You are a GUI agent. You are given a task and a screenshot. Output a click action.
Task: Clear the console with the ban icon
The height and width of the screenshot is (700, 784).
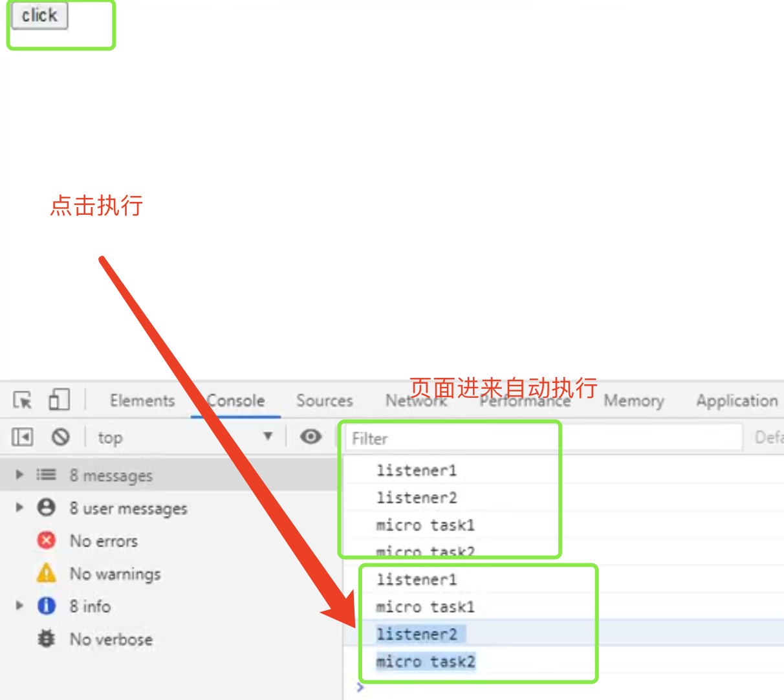tap(61, 437)
